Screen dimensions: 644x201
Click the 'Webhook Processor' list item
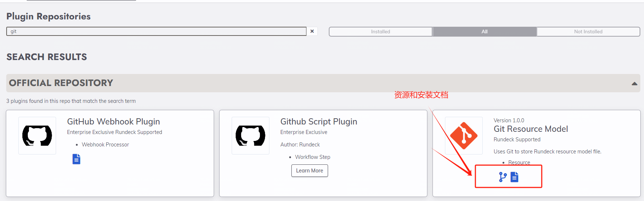(105, 145)
